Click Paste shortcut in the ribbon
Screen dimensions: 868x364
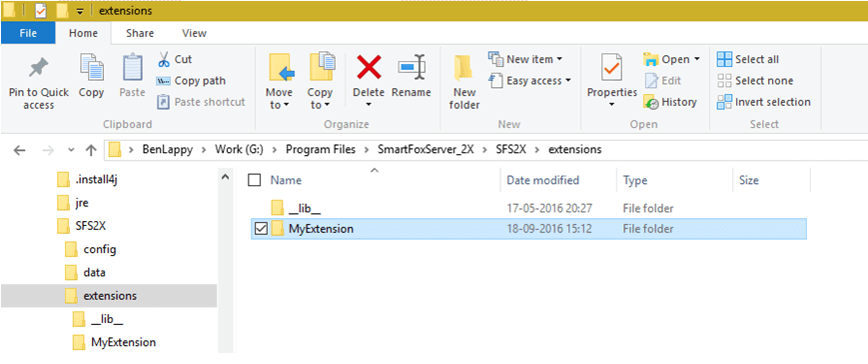(x=201, y=102)
